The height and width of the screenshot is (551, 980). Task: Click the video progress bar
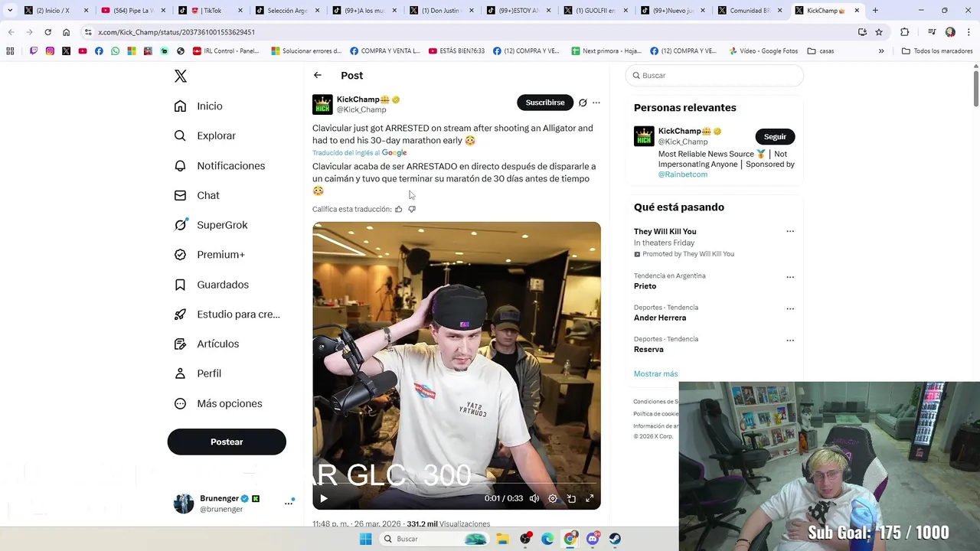point(456,483)
